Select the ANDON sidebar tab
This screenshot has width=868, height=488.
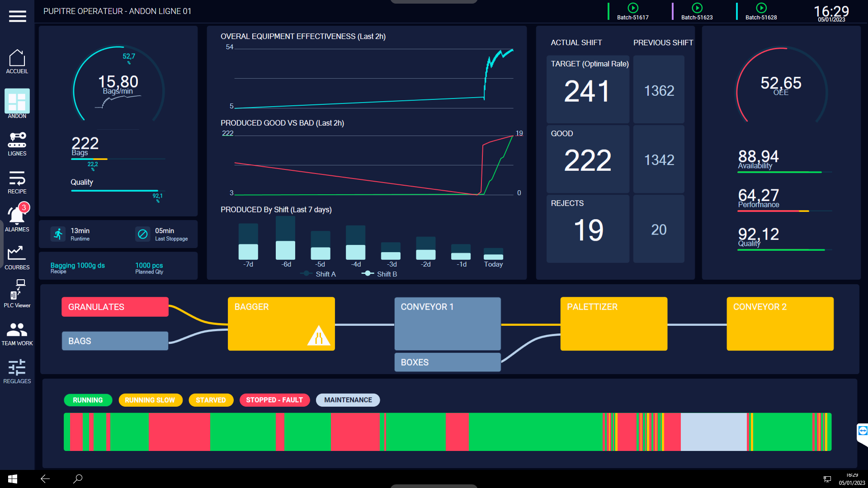[x=17, y=104]
